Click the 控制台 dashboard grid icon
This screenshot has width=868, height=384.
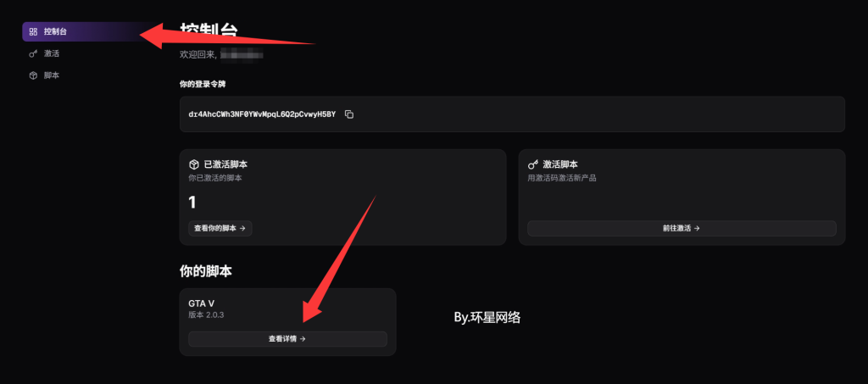click(33, 31)
